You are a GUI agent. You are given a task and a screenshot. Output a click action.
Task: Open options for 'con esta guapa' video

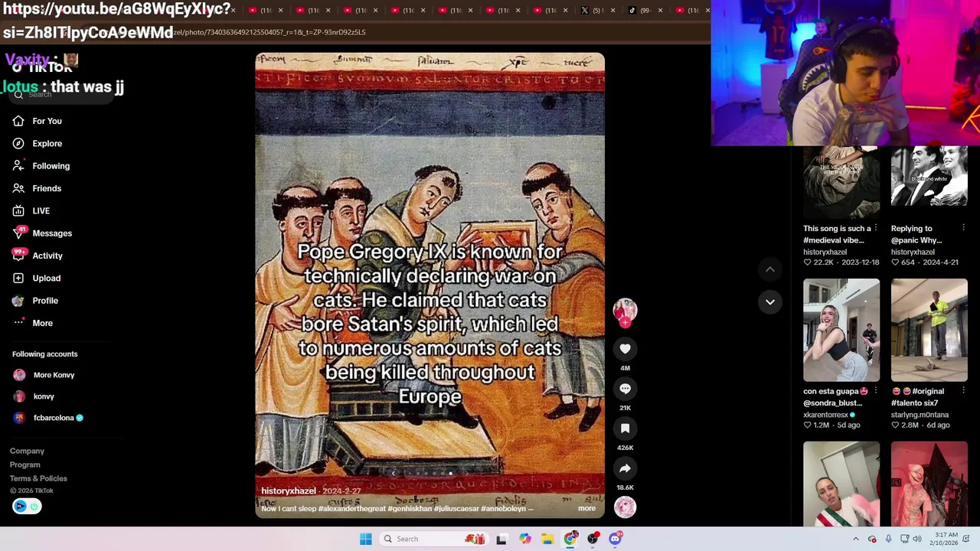(876, 391)
